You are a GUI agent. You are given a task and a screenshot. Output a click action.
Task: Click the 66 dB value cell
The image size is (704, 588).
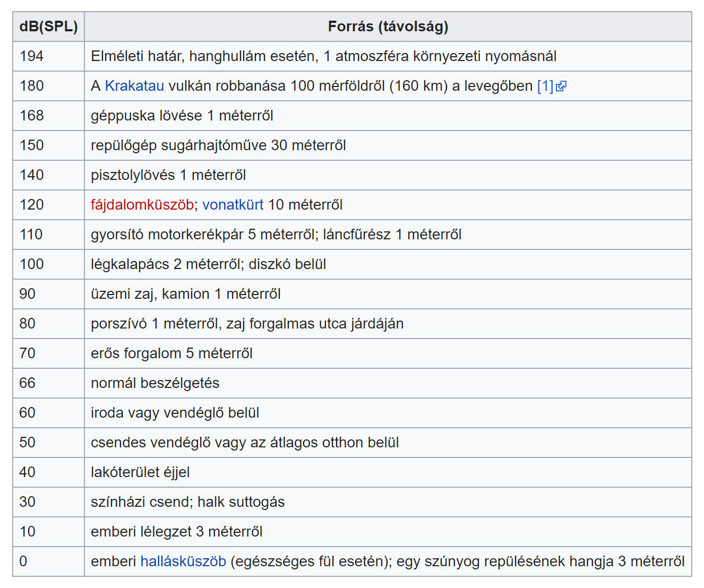coord(28,383)
